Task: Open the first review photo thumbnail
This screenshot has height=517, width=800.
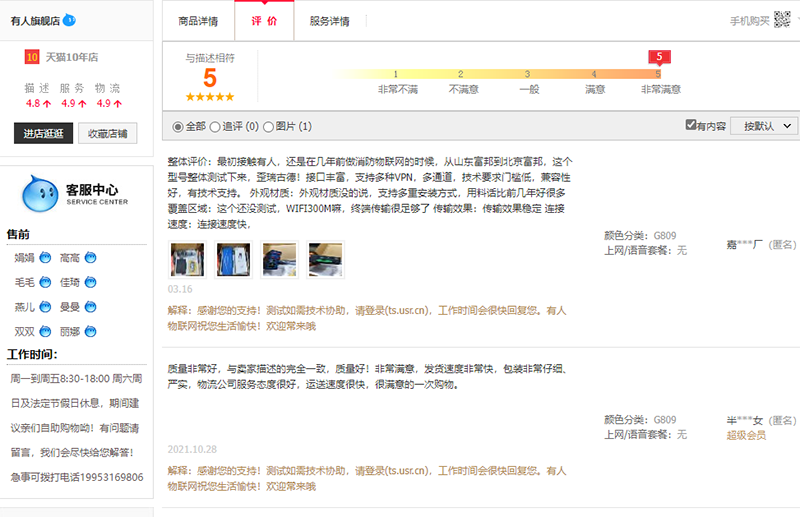Action: [x=186, y=259]
